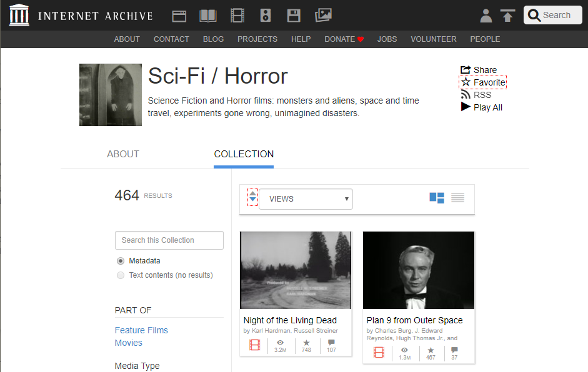This screenshot has width=588, height=372.
Task: Click the Search this Collection field
Action: coord(169,240)
